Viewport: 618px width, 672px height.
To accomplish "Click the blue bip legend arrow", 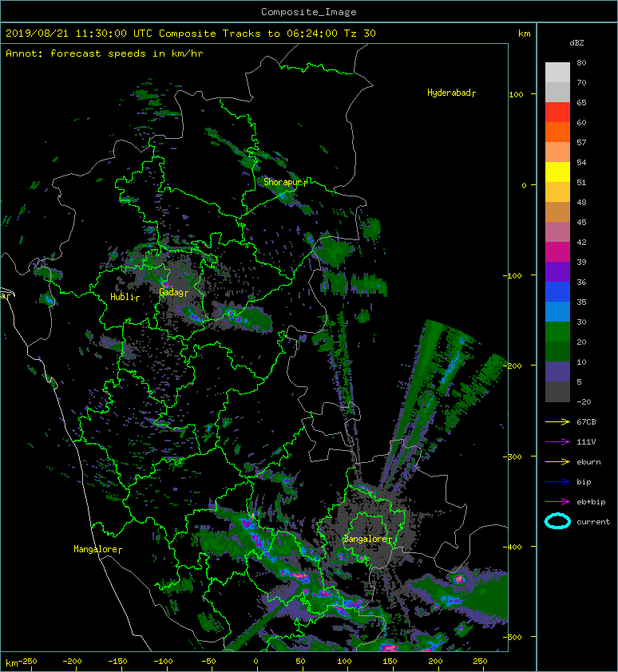I will pos(557,482).
